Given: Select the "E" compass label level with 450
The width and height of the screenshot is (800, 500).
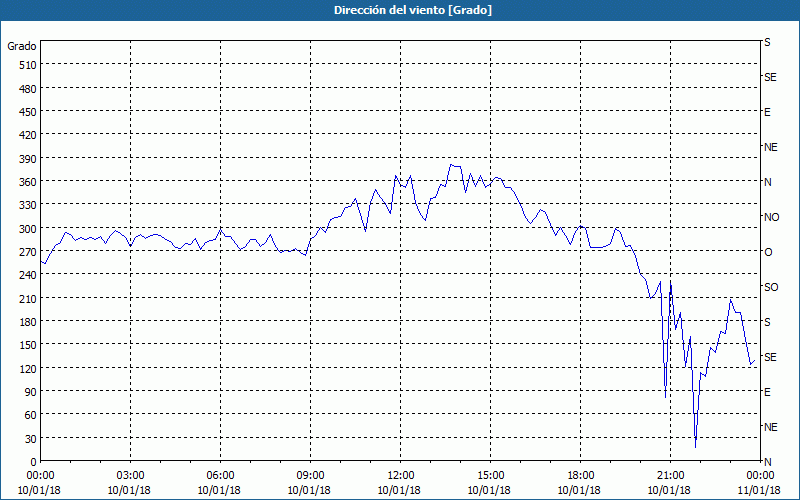Looking at the screenshot, I should pos(767,112).
